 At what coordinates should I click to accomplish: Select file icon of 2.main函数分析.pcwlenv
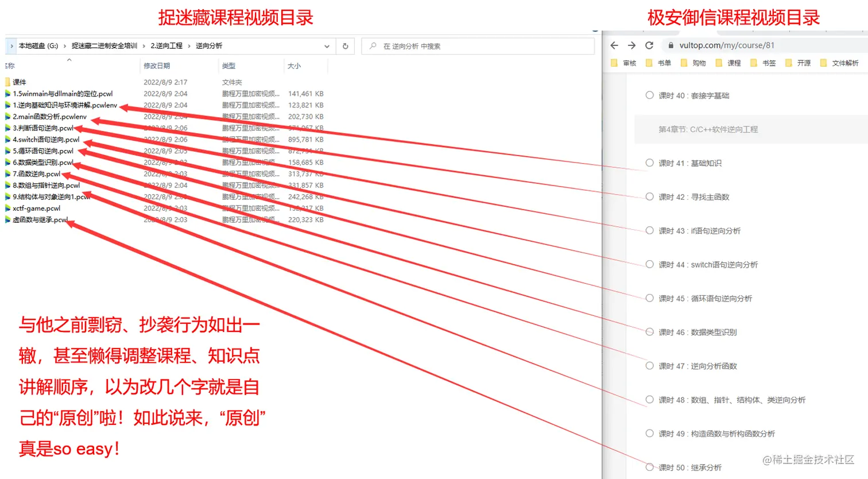point(8,117)
